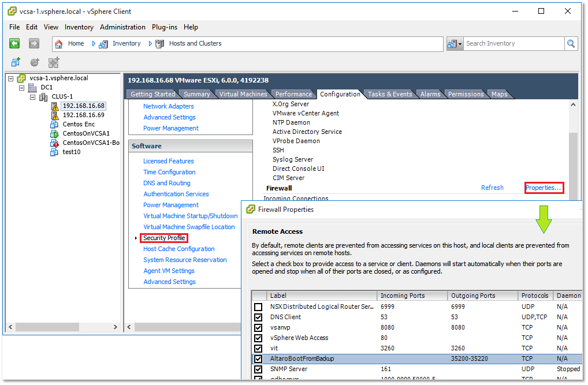Open Network Adapters link
This screenshot has height=385, width=588.
pos(169,106)
